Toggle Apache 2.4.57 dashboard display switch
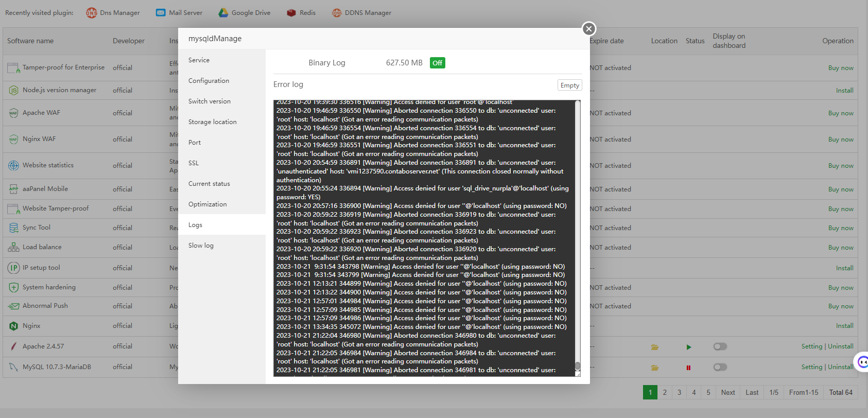This screenshot has width=868, height=418. coord(720,346)
